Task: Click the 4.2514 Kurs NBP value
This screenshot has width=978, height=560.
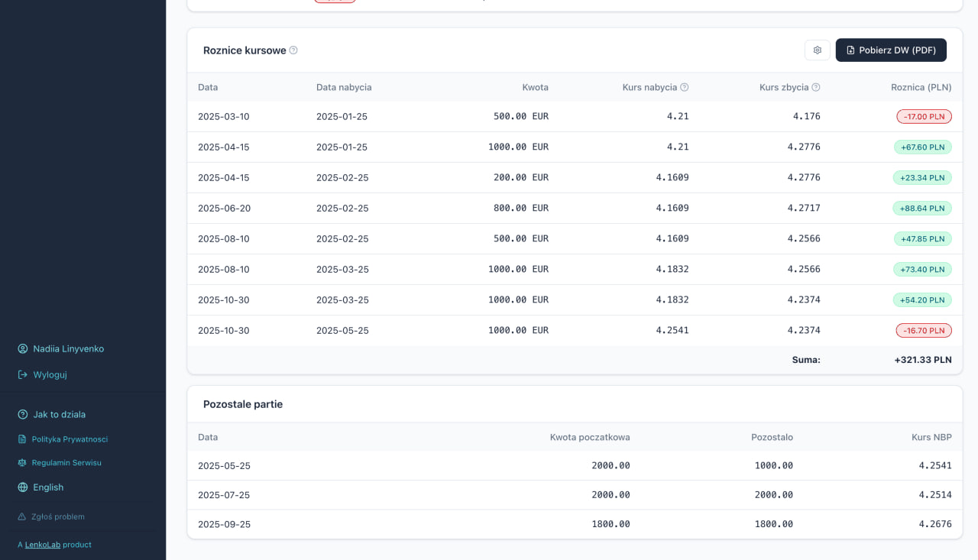Action: coord(935,495)
